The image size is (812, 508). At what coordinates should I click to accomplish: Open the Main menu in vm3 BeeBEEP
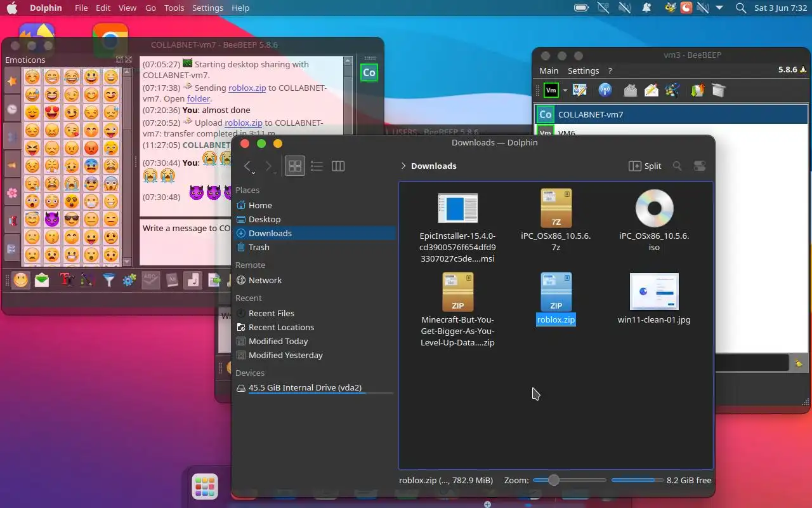[549, 70]
